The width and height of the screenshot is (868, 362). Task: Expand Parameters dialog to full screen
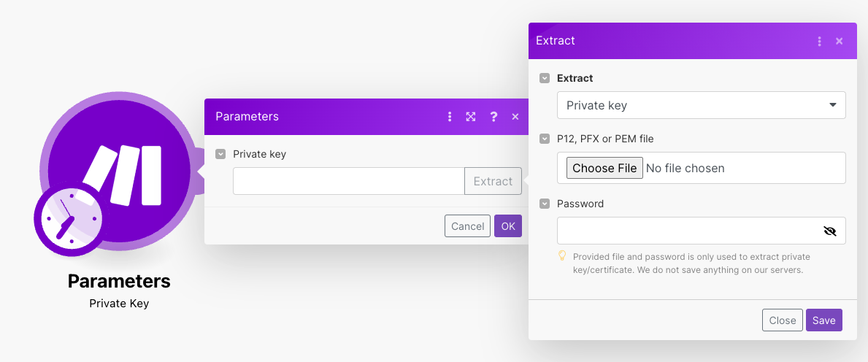(471, 117)
